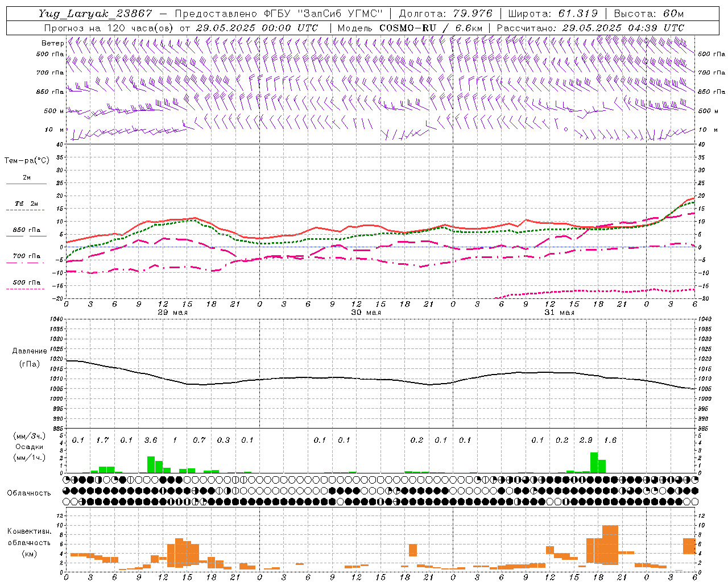Click the Ветер panel label
The image size is (728, 582).
[53, 43]
